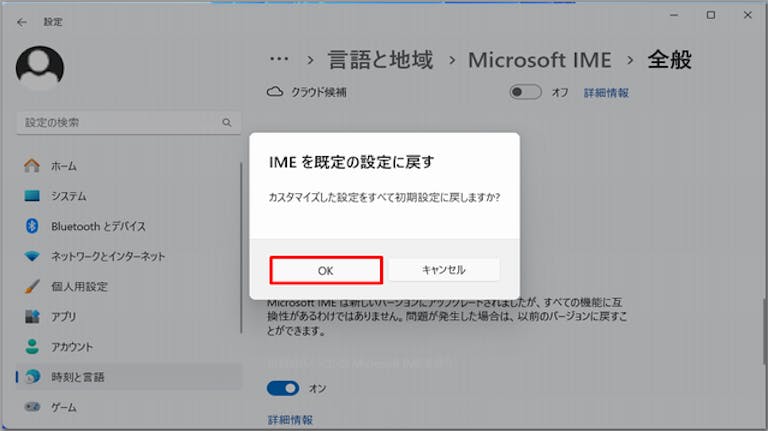Close the 設定 window
This screenshot has width=768, height=431.
[747, 15]
